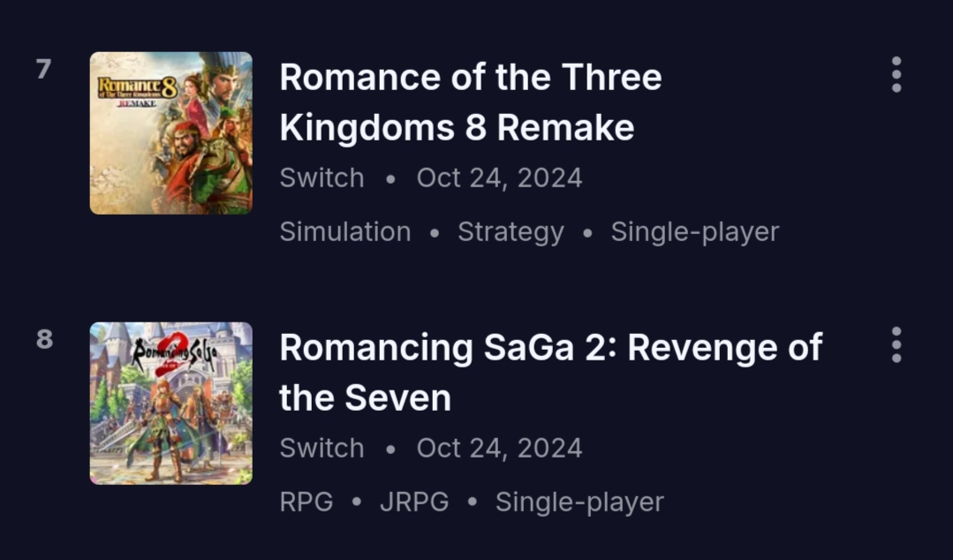Screen dimensions: 953x560
Task: Select the Strategy genre tag
Action: (511, 232)
